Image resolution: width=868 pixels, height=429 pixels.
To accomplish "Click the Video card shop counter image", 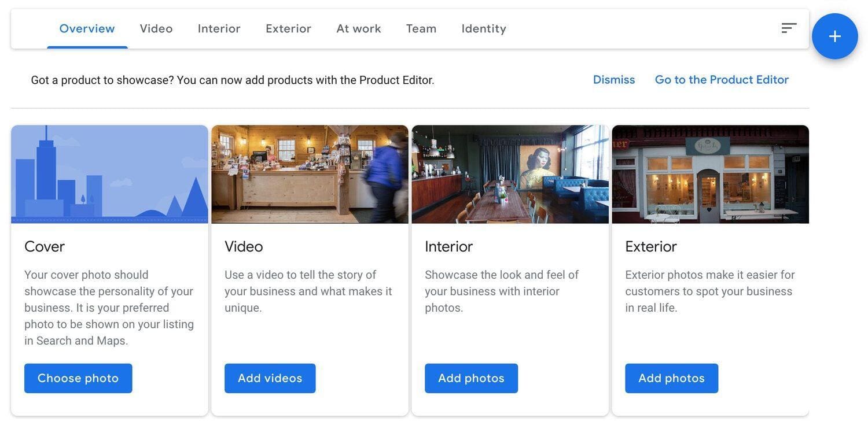I will pyautogui.click(x=310, y=174).
